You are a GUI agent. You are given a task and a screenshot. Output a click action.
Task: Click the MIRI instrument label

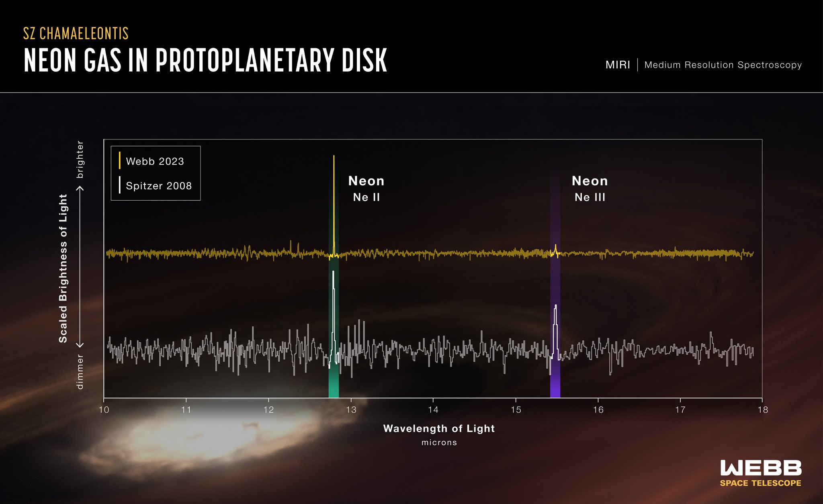pos(618,65)
